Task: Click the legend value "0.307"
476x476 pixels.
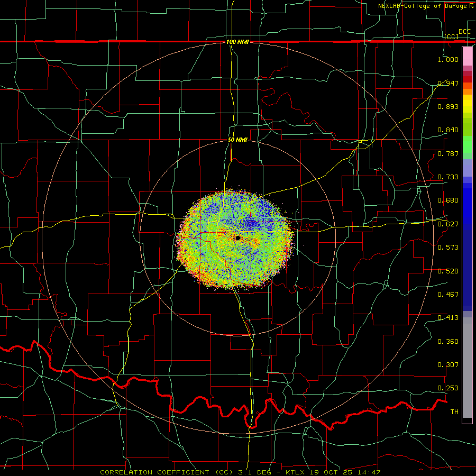Action: pyautogui.click(x=448, y=364)
